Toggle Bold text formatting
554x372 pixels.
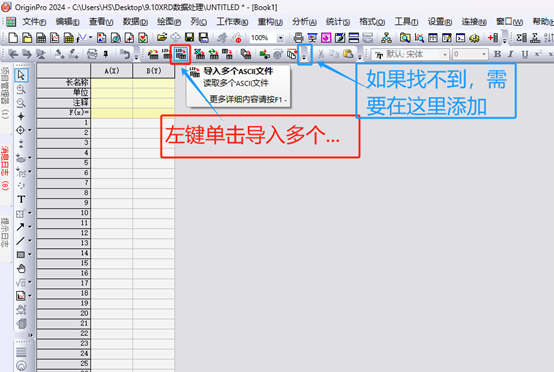[x=497, y=54]
